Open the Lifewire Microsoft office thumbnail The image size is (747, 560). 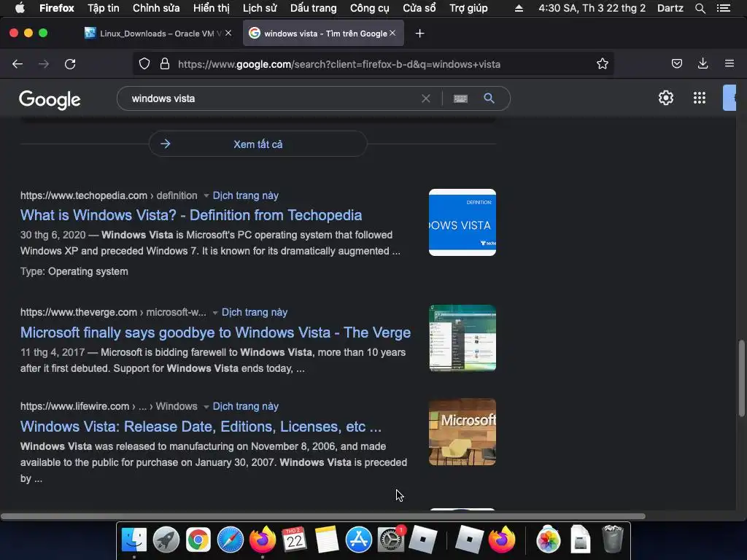click(462, 432)
